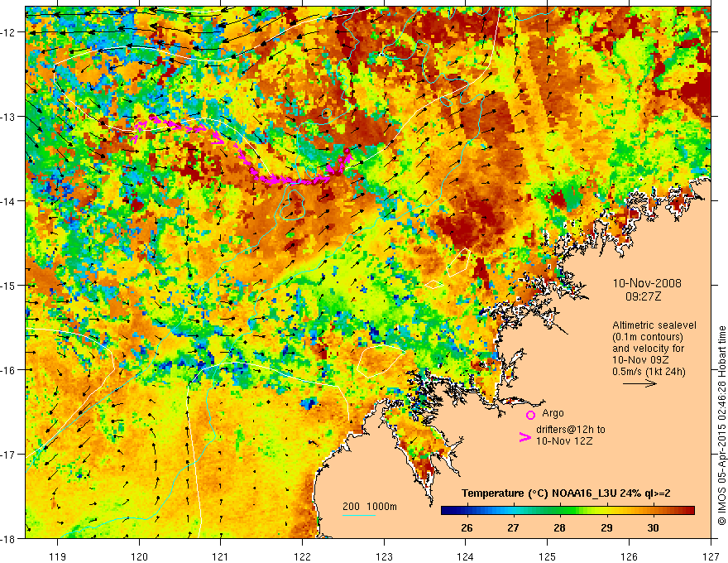Screen dimensions: 728x563
Task: Click the vertical IMOS copyright timestamp text
Action: 721,426
